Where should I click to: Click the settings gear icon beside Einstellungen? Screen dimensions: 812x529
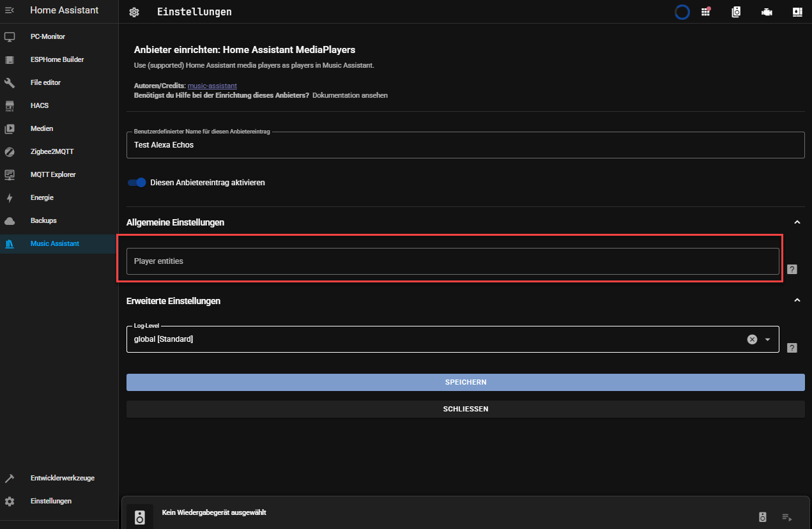(134, 12)
